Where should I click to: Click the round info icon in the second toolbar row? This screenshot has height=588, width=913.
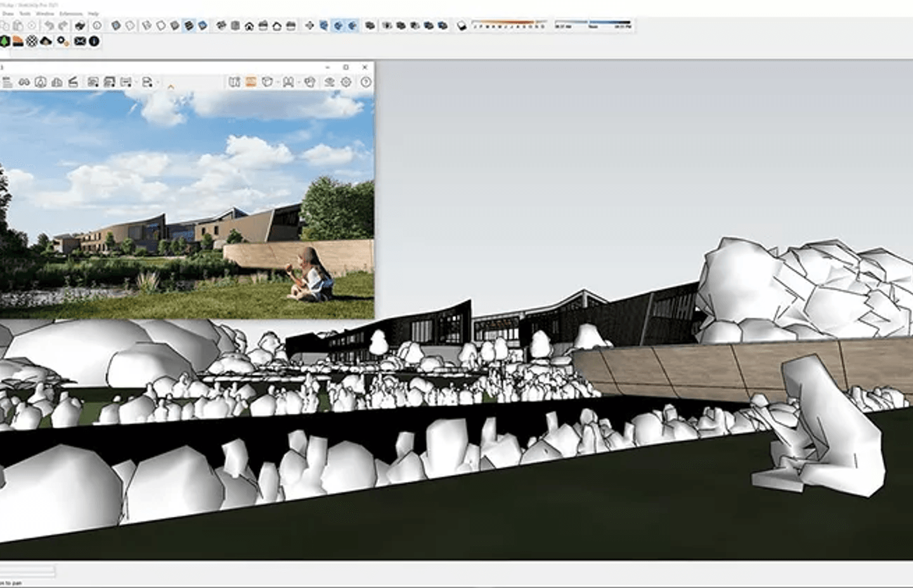click(94, 41)
